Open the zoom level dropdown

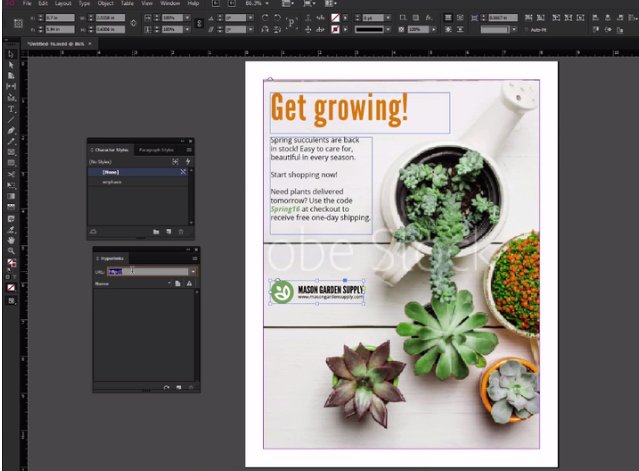click(x=267, y=3)
